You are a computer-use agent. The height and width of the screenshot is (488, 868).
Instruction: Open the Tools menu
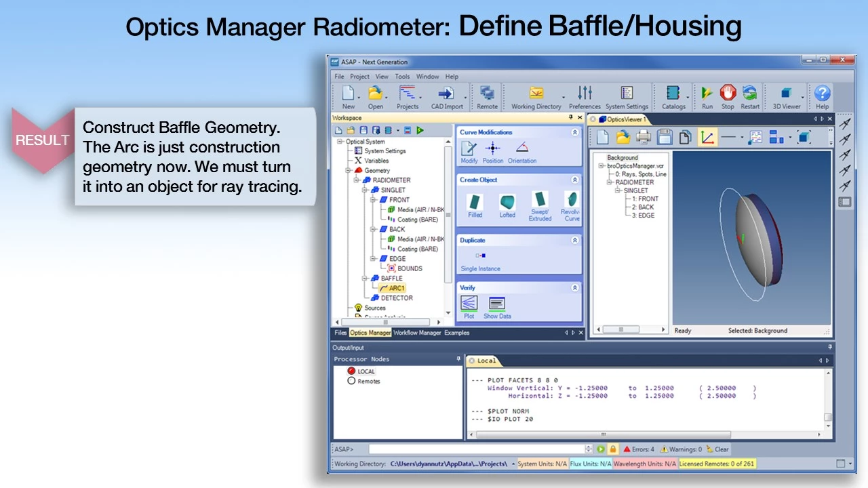402,77
